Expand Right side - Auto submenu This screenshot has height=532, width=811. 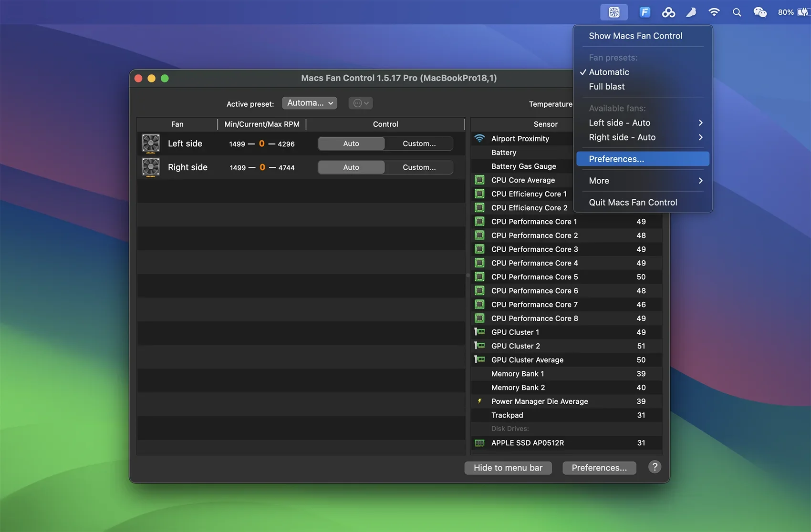pos(642,137)
